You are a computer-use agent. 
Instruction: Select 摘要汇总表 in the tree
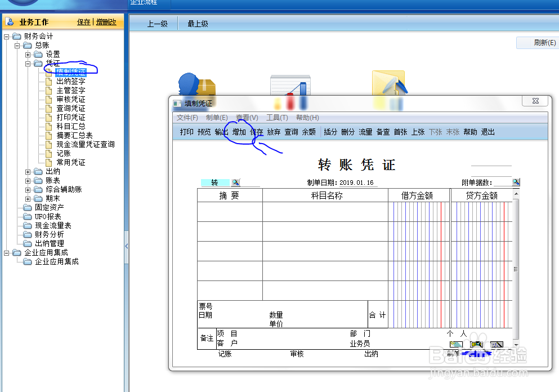point(74,135)
